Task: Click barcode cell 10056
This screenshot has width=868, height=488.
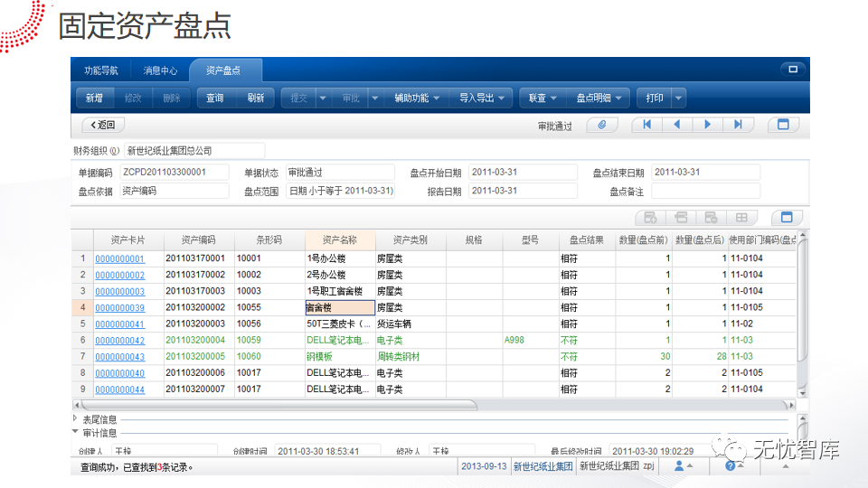Action: (x=269, y=324)
